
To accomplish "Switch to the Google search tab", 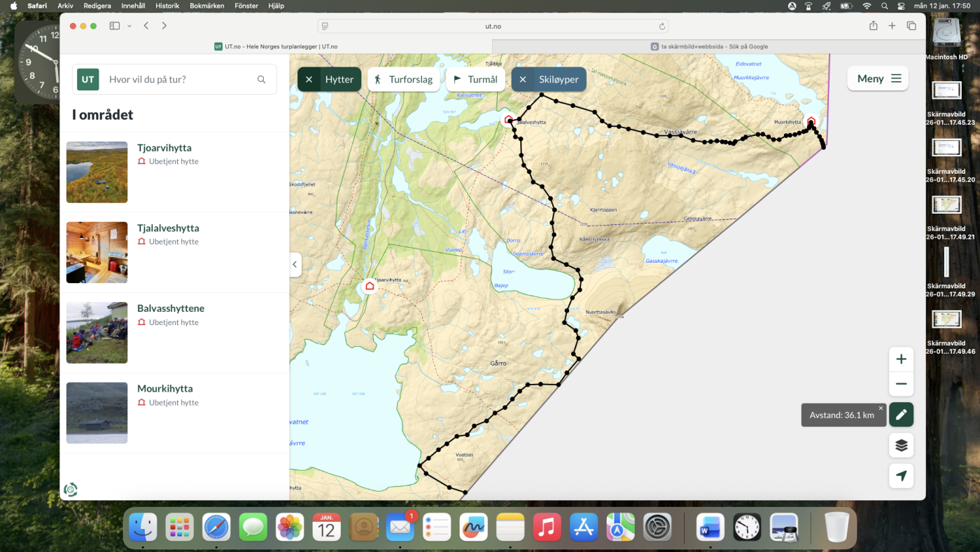I will coord(708,46).
